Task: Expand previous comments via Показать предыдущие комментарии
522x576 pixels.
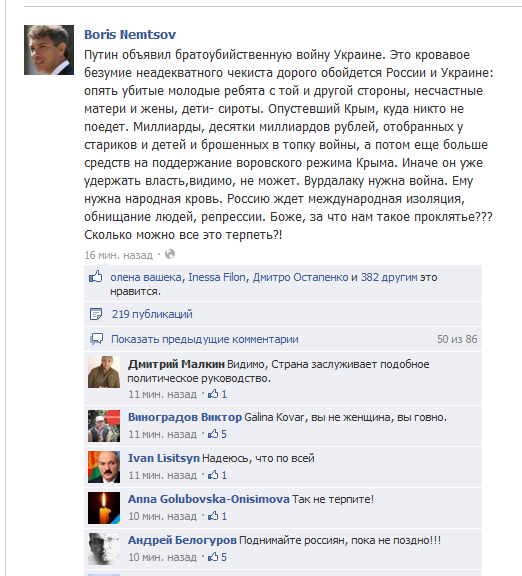Action: point(205,339)
